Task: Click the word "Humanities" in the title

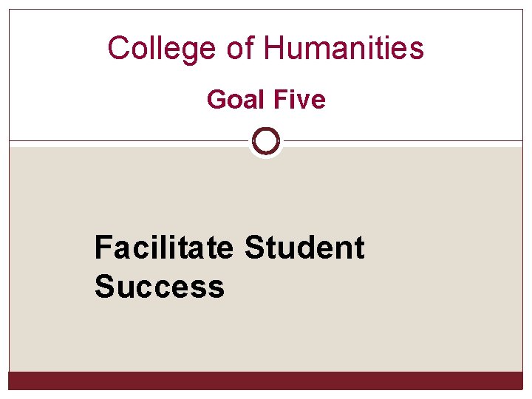Action: [344, 49]
